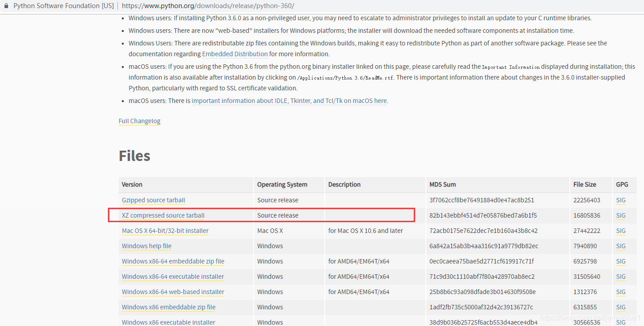Download the Gzipped source tarball
Image resolution: width=644 pixels, height=326 pixels.
click(x=153, y=200)
